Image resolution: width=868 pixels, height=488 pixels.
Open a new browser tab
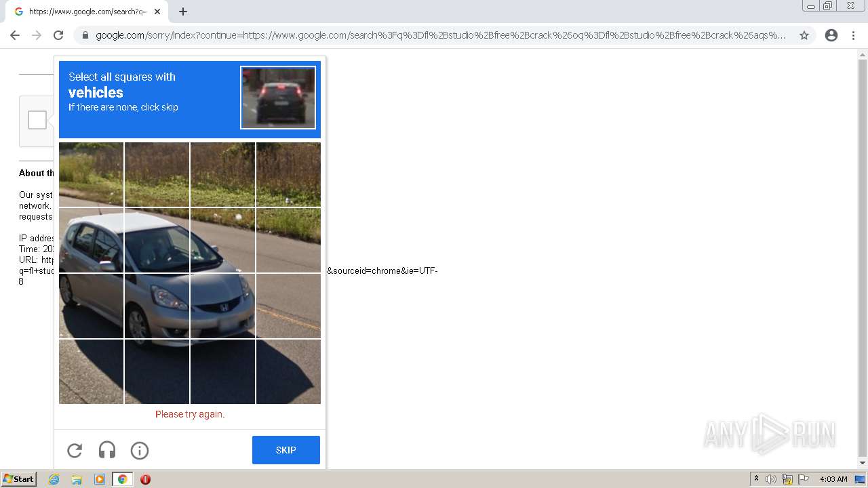[183, 12]
